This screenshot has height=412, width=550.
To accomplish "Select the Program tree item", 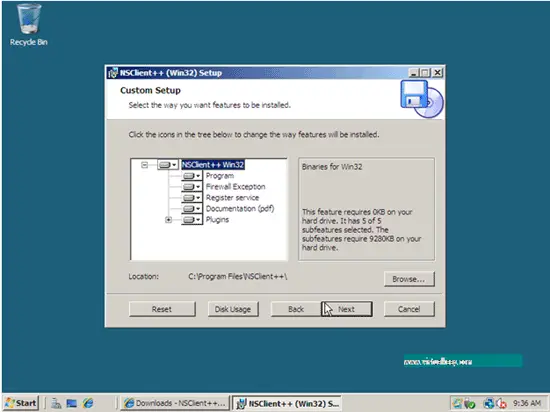I will (x=220, y=176).
